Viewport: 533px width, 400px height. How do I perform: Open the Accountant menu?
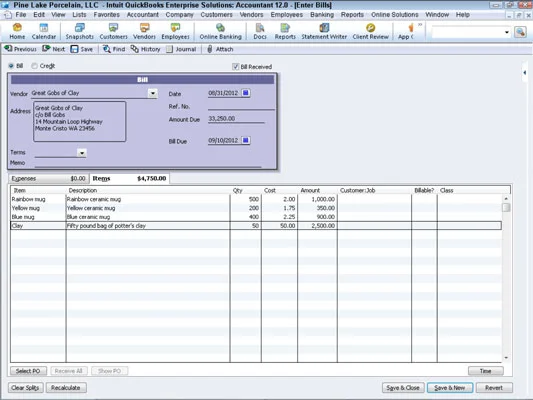pyautogui.click(x=142, y=15)
